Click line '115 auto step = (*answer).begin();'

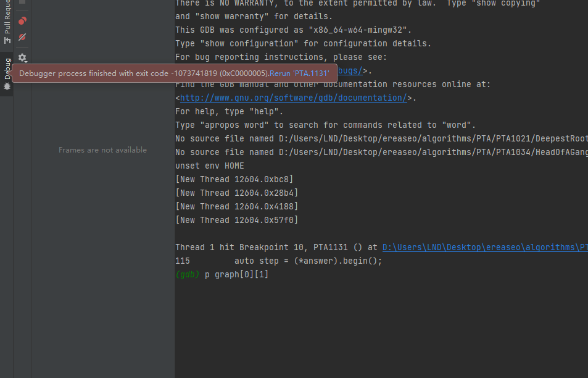pyautogui.click(x=279, y=261)
